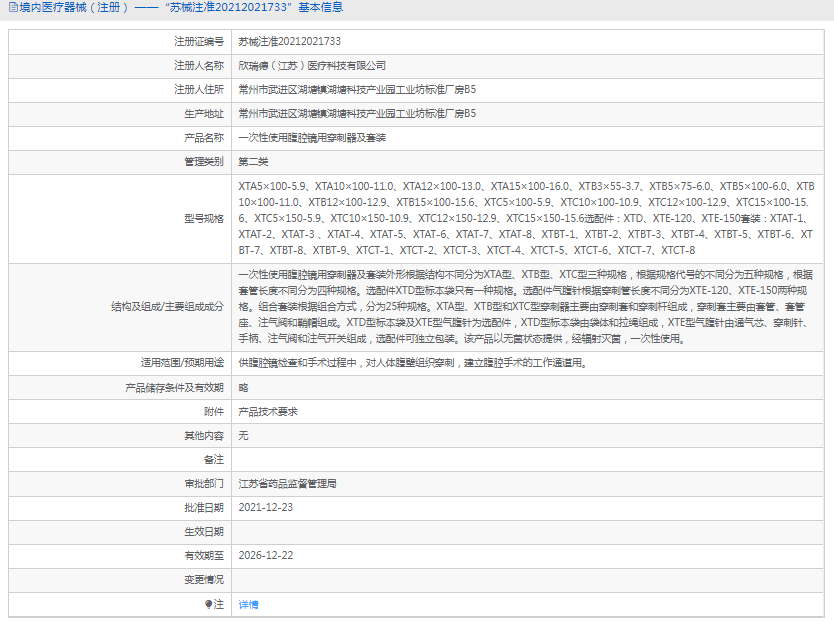Click the 生产地址 address value
Viewport: 834px width, 627px height.
(357, 113)
